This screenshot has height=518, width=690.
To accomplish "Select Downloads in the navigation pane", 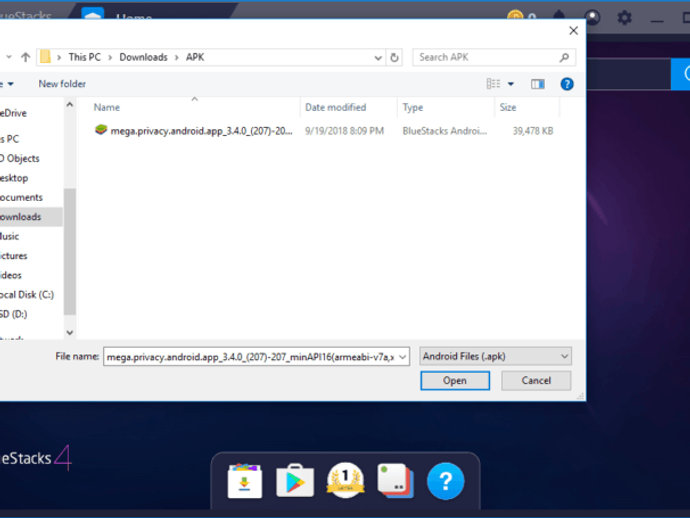I will pyautogui.click(x=21, y=217).
